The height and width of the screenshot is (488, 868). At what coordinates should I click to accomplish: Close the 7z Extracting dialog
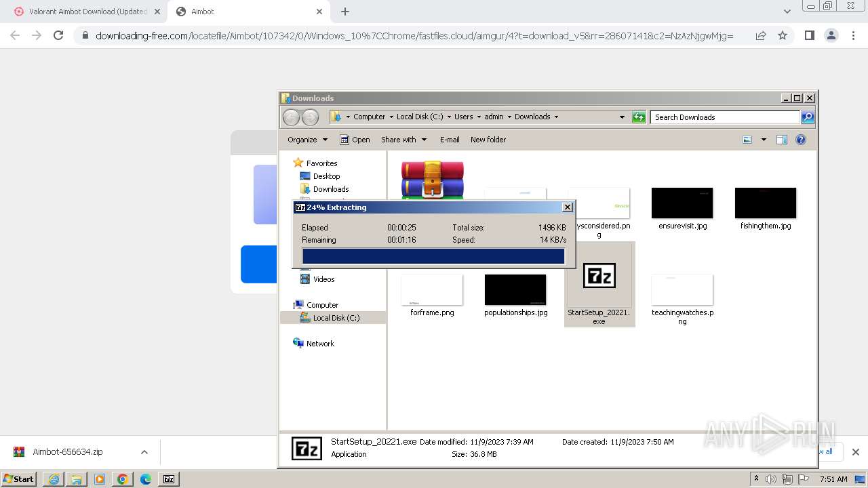[568, 207]
